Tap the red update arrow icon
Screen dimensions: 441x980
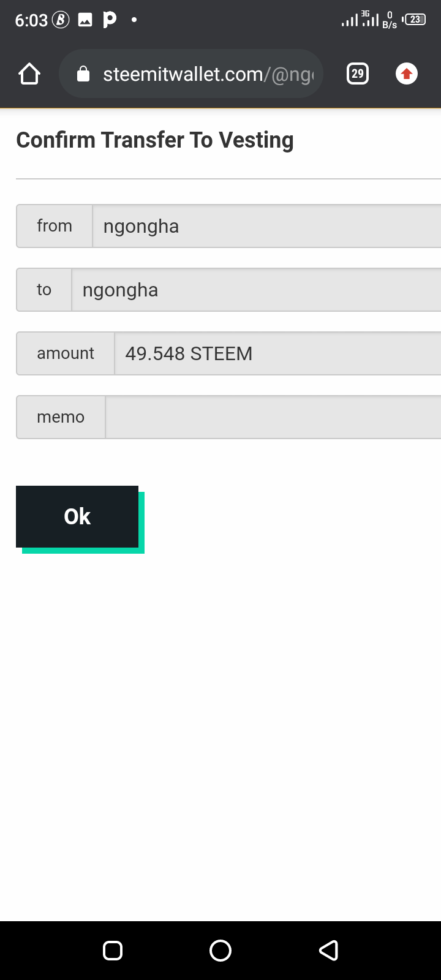point(407,74)
